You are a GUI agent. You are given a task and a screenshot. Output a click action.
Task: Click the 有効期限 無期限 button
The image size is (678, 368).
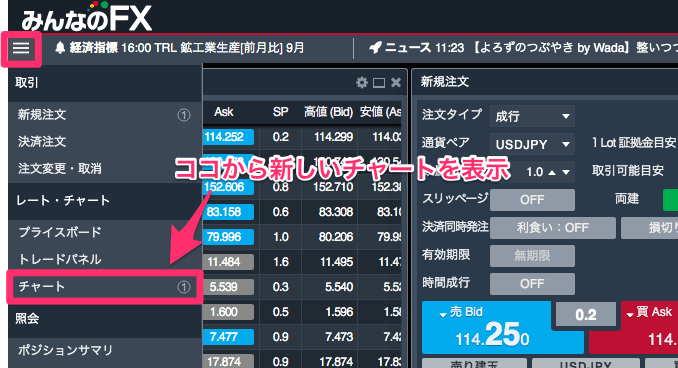point(532,256)
